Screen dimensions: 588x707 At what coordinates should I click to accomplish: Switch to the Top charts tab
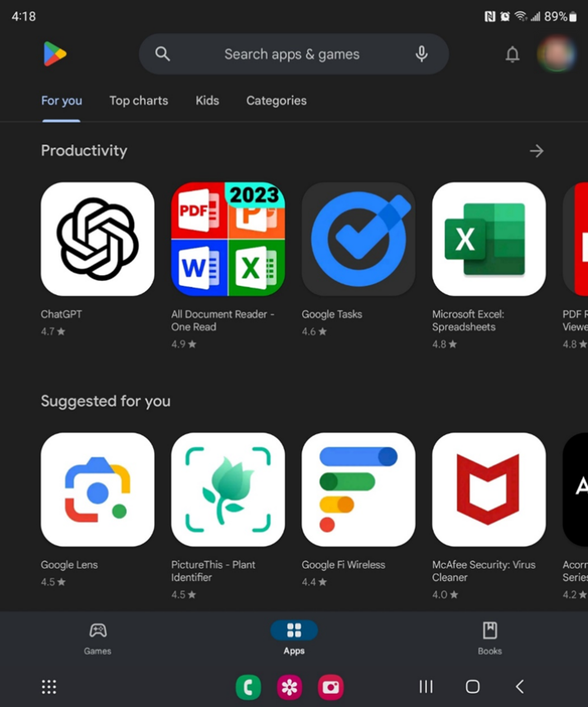[139, 100]
